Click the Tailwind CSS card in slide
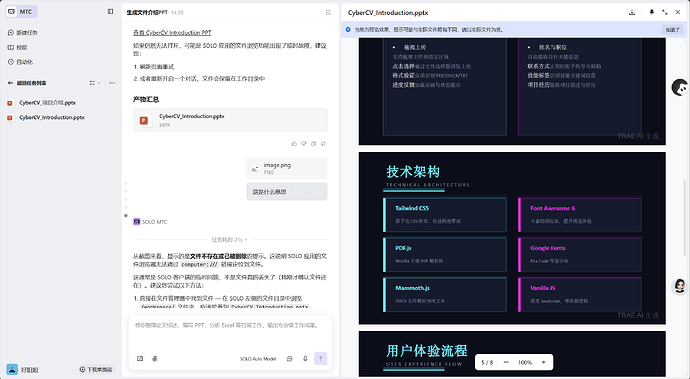The width and height of the screenshot is (690, 379). click(x=445, y=214)
